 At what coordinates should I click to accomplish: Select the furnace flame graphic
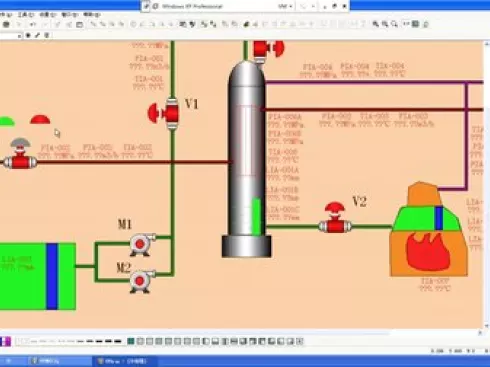pyautogui.click(x=428, y=251)
